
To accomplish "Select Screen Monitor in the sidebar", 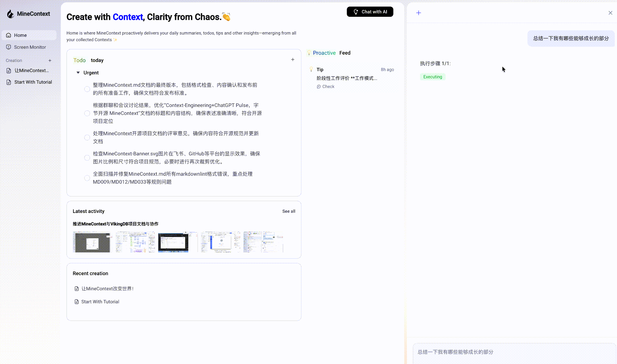I will tap(30, 47).
